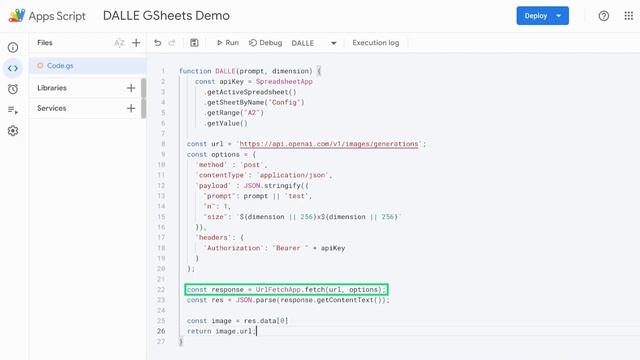Sort files alphabetically with AZ icon
The image size is (640, 360).
pos(119,43)
